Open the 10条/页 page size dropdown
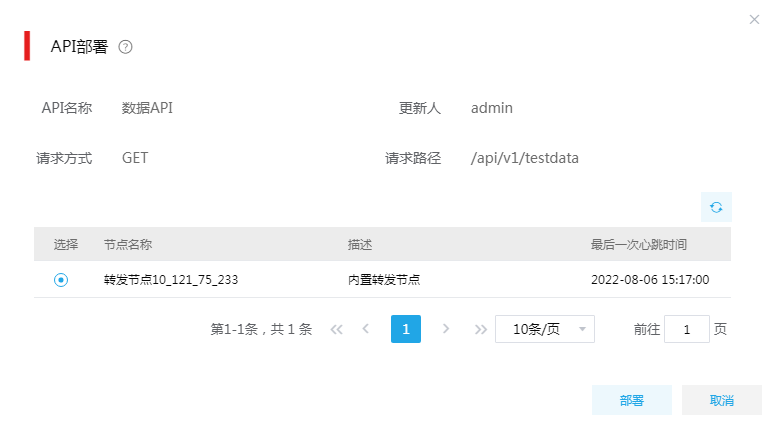Viewport: 774px width, 427px height. point(544,329)
